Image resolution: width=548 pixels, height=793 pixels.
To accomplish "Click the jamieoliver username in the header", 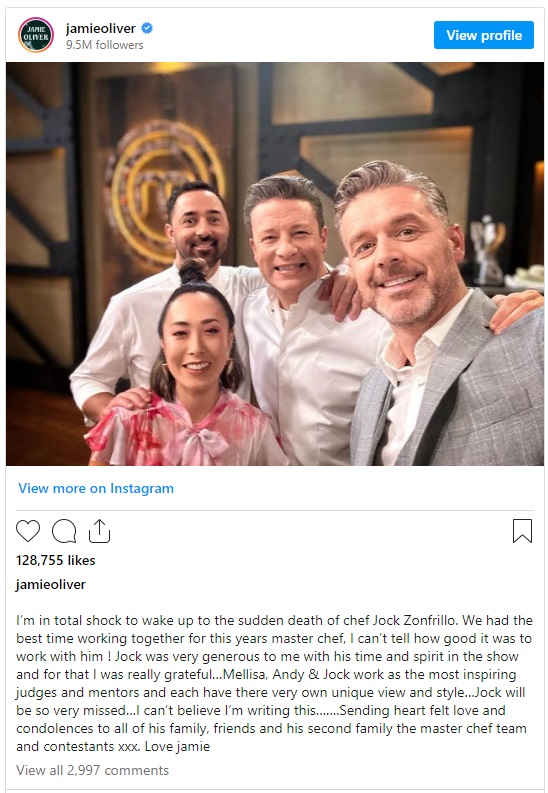I will coord(101,28).
